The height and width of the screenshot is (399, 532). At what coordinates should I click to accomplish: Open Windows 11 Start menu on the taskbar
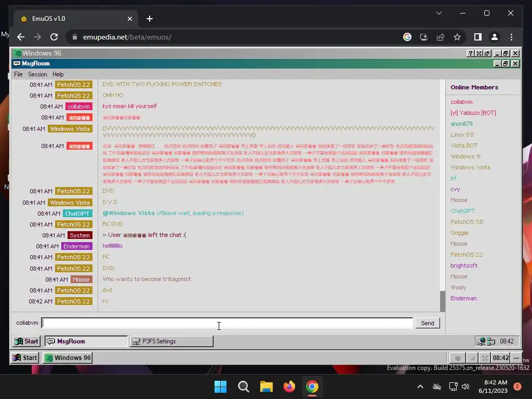click(x=220, y=387)
